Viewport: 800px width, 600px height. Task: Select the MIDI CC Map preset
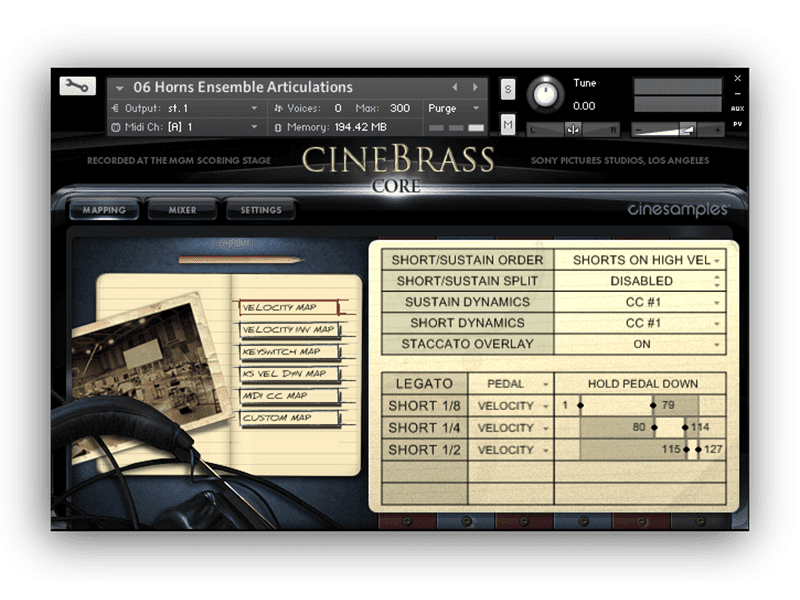(x=289, y=395)
